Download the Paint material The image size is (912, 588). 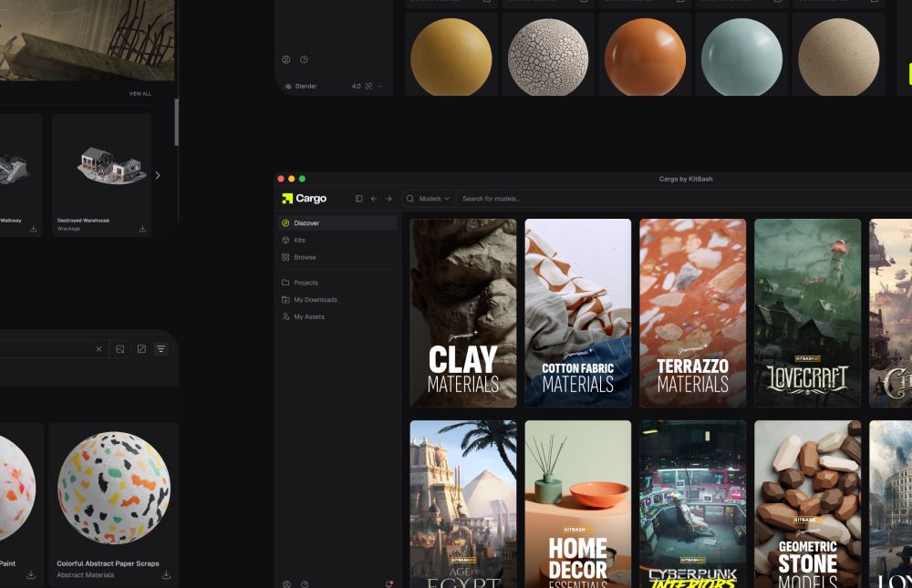31,574
